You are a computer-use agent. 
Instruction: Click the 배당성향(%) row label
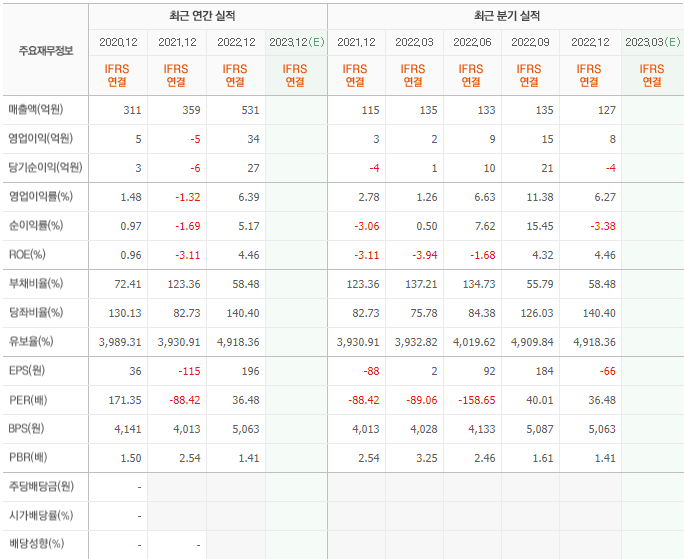tap(36, 544)
